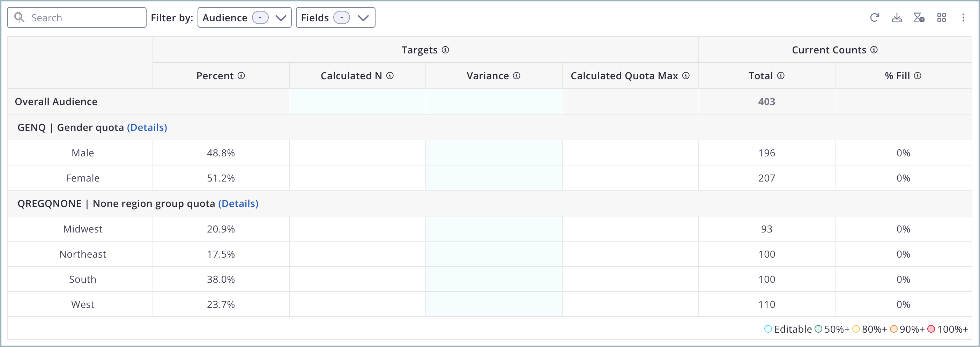Click the info icon next to Variance
Image resolution: width=980 pixels, height=347 pixels.
coord(517,76)
